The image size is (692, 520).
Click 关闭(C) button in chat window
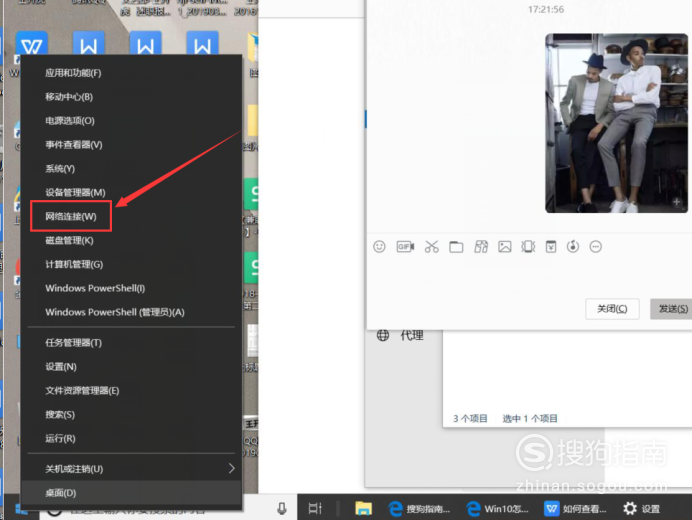click(612, 309)
